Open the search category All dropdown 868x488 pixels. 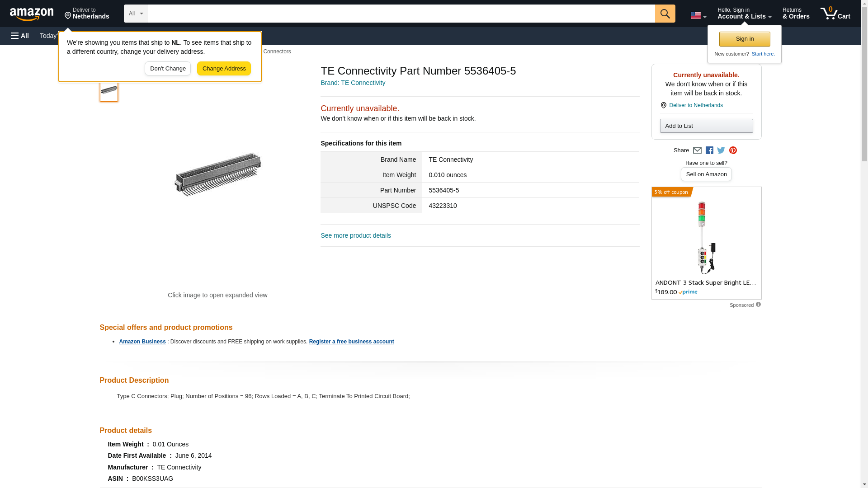click(x=135, y=14)
